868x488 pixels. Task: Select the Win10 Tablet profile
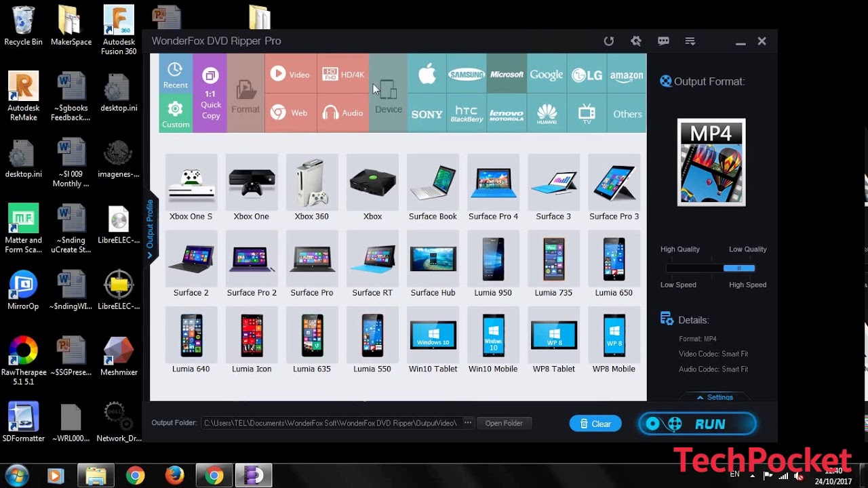pyautogui.click(x=433, y=340)
